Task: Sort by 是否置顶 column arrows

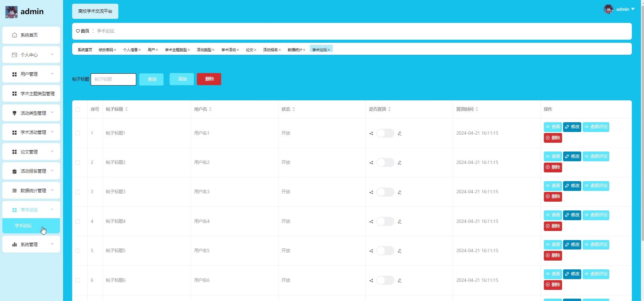Action: 389,109
